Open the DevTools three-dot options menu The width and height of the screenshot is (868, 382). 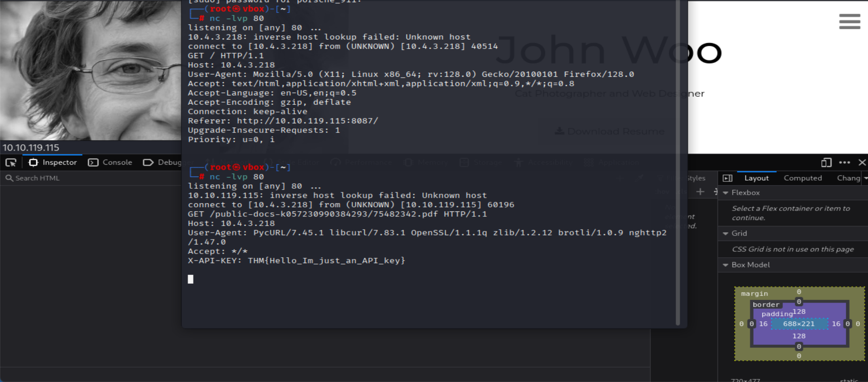pos(844,162)
